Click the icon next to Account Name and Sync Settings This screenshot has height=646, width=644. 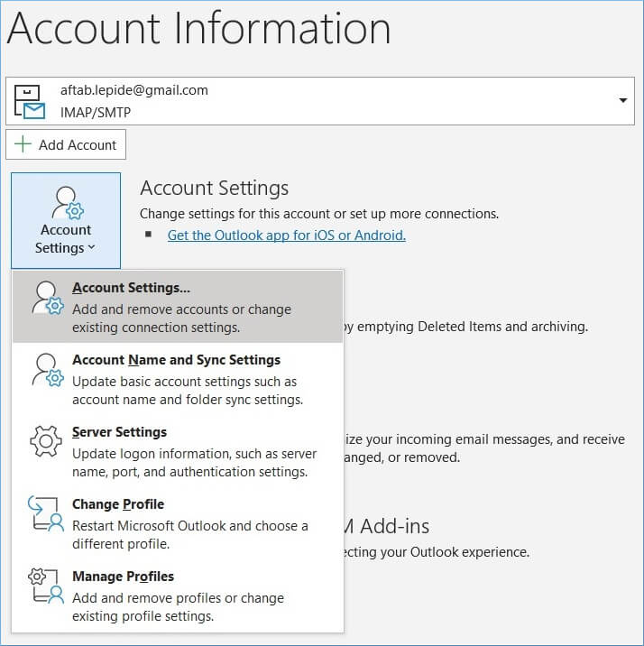click(x=48, y=370)
